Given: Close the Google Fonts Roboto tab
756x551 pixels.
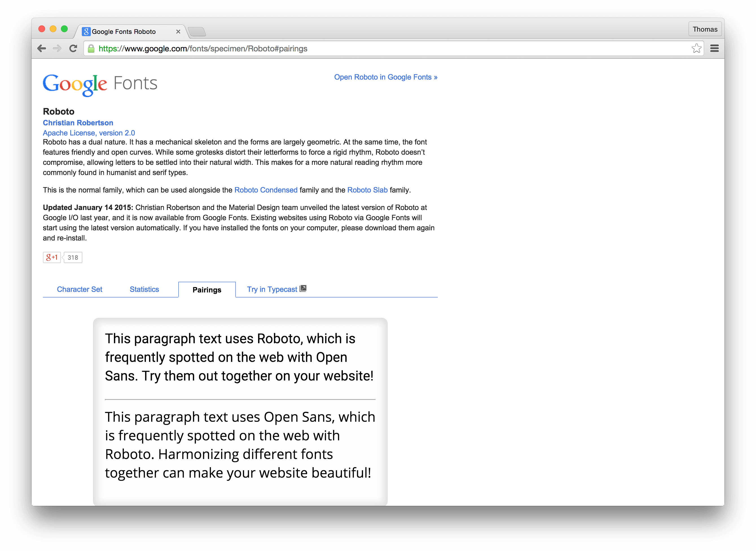Looking at the screenshot, I should (x=178, y=32).
